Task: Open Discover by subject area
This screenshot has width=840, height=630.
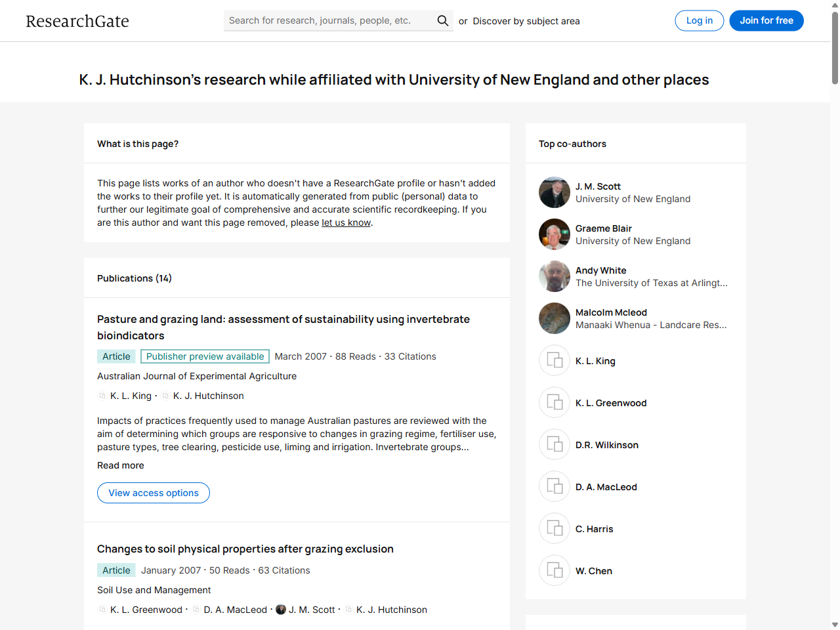Action: [525, 20]
